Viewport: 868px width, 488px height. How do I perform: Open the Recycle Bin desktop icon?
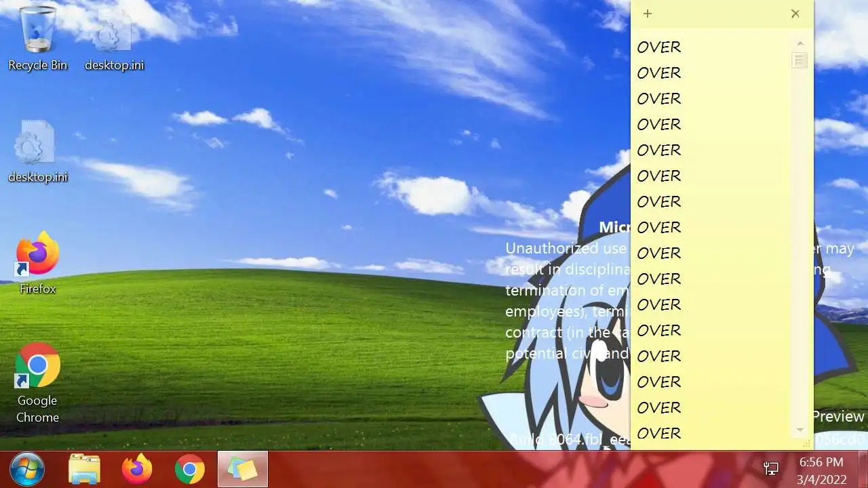tap(38, 37)
